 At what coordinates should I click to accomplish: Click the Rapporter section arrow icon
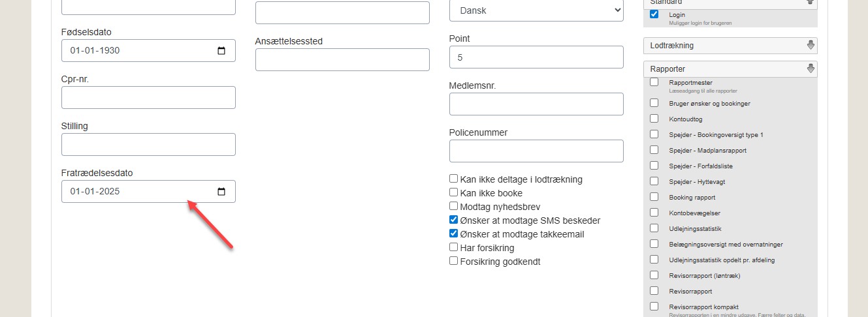tap(811, 68)
